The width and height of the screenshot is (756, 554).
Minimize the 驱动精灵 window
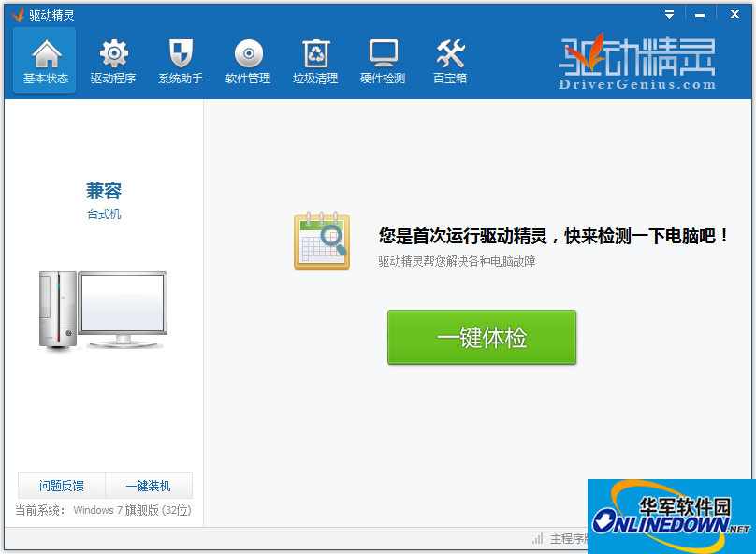[x=700, y=15]
